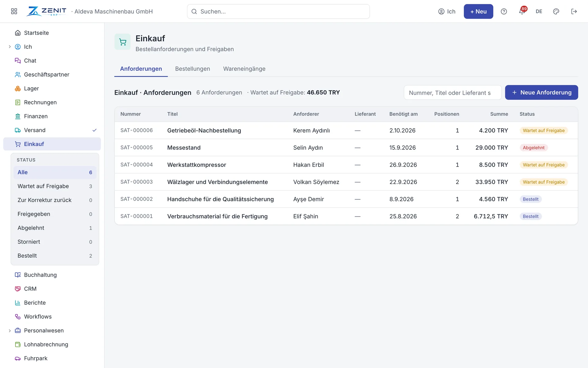
Task: Open the Messestand requisition row
Action: [x=346, y=148]
